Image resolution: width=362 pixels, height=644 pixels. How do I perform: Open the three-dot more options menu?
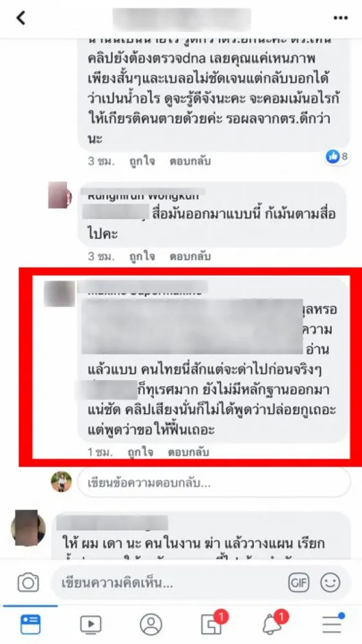point(340,18)
